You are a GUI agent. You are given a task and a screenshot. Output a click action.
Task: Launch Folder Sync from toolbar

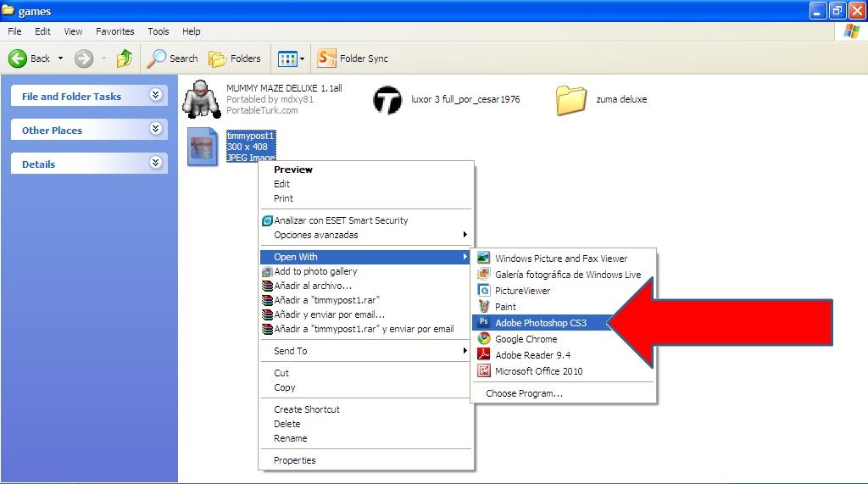(x=353, y=58)
